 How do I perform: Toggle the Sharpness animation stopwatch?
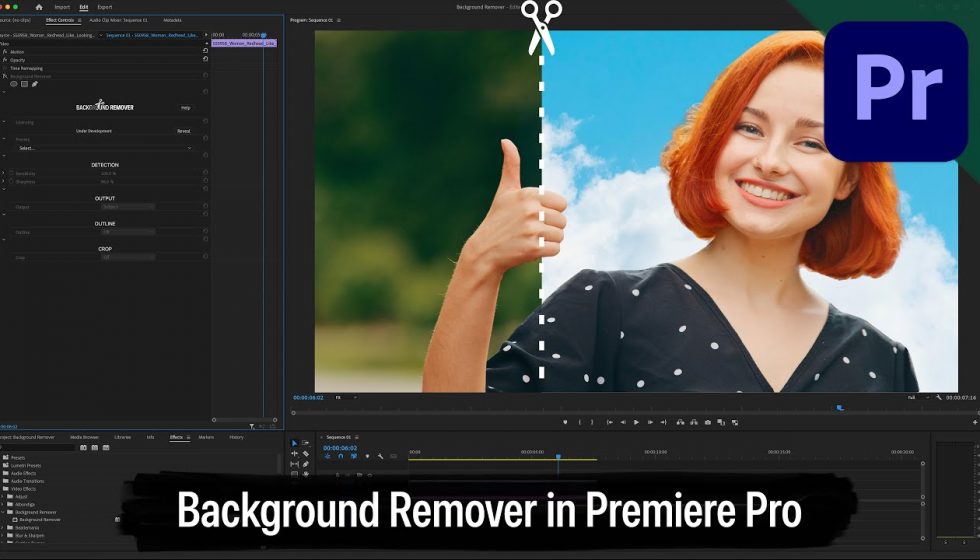(11, 181)
